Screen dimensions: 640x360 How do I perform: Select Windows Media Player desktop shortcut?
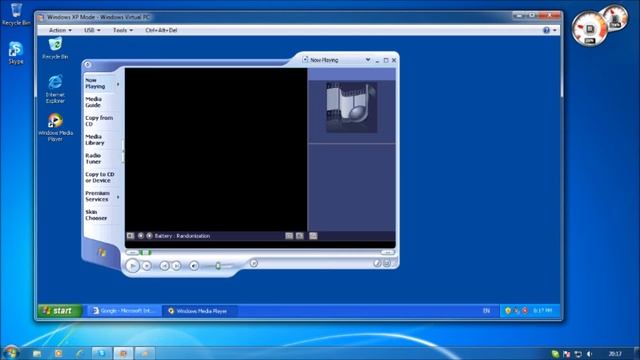coord(55,127)
